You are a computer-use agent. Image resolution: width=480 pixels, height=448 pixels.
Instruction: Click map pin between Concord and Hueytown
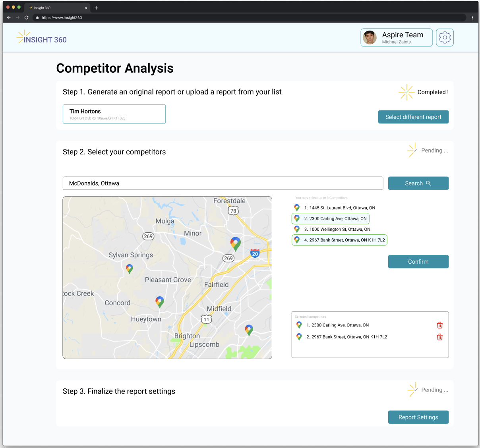click(x=160, y=302)
